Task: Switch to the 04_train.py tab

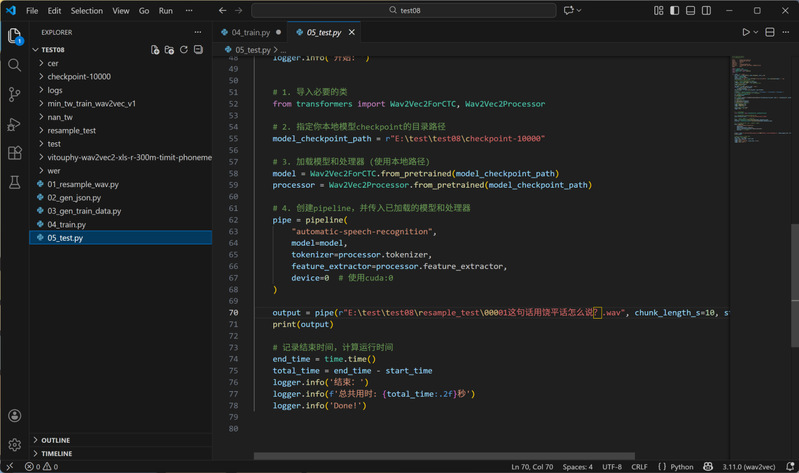Action: [x=249, y=32]
